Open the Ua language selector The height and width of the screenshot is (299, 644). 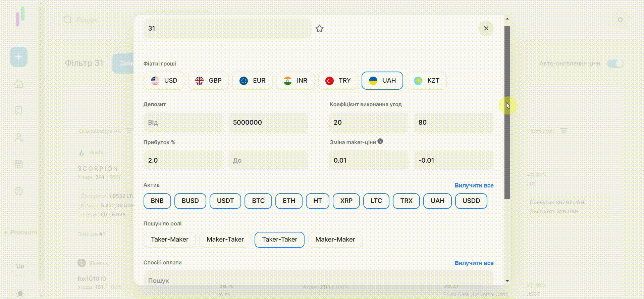pyautogui.click(x=20, y=266)
